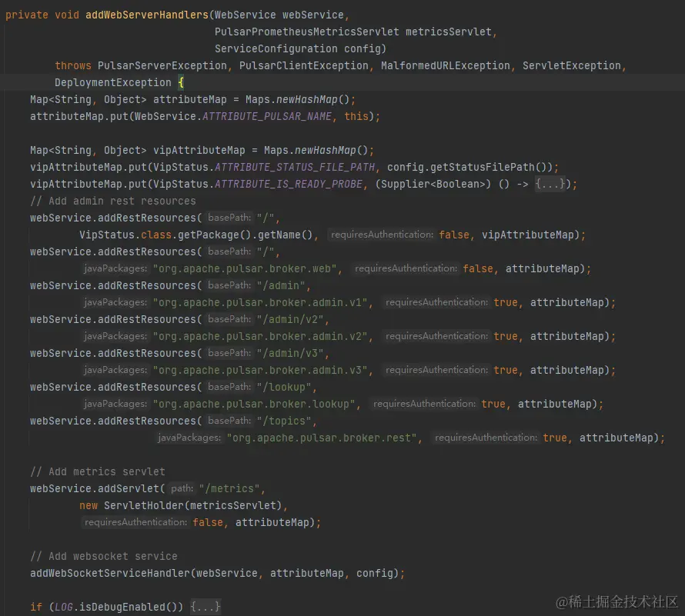Viewport: 685px width, 616px height.
Task: Click the "/metrics" path string
Action: tap(229, 488)
